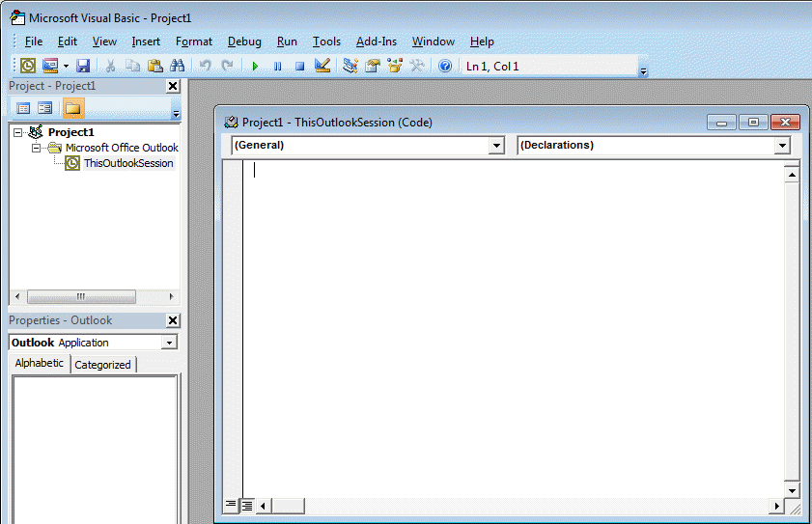Viewport: 812px width, 524px height.
Task: Click code window horizontal scroll right arrow
Action: click(775, 506)
